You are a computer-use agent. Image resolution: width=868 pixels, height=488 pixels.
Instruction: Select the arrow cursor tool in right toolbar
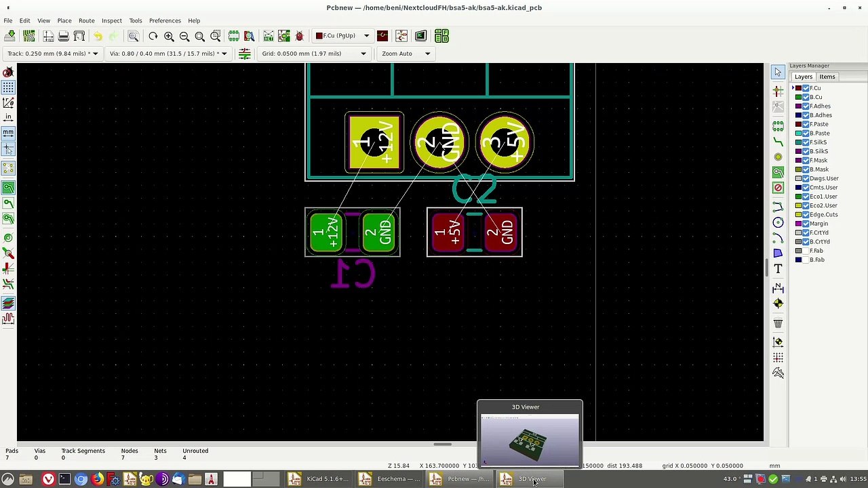[x=778, y=73]
